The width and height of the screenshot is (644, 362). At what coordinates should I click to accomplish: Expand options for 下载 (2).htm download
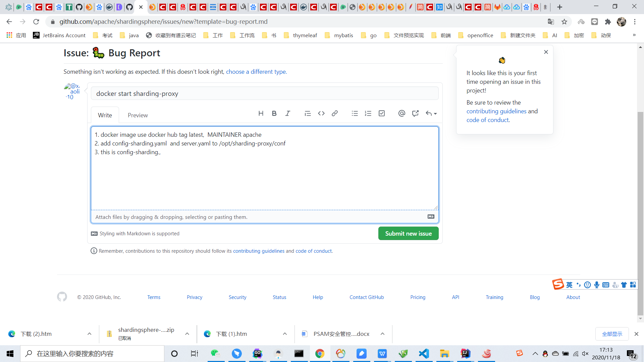pyautogui.click(x=89, y=334)
